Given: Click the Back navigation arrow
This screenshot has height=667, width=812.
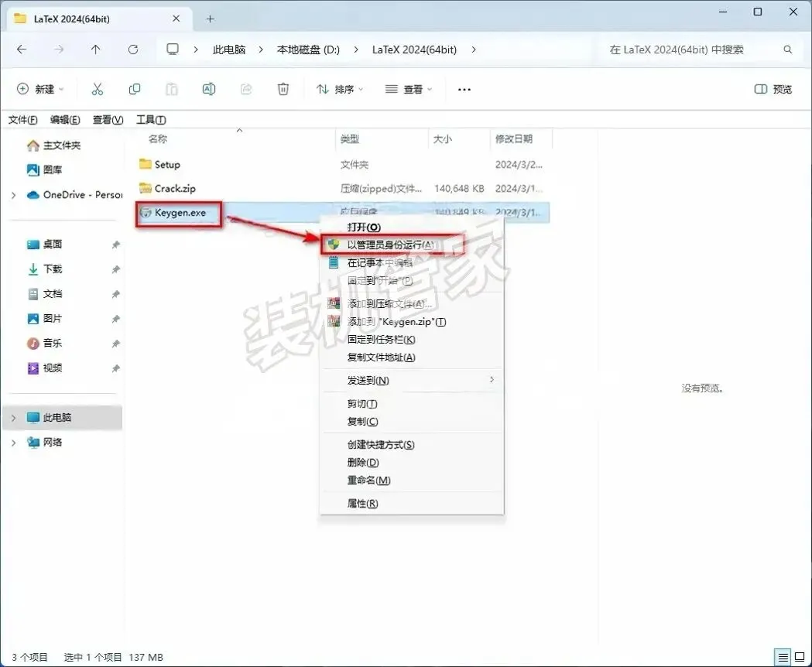Looking at the screenshot, I should click(x=22, y=50).
